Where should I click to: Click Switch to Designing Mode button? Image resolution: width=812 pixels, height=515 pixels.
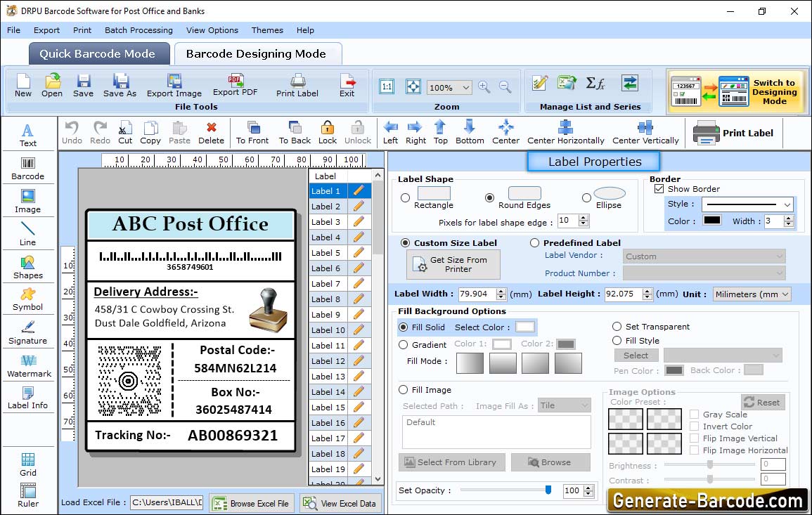pos(737,91)
